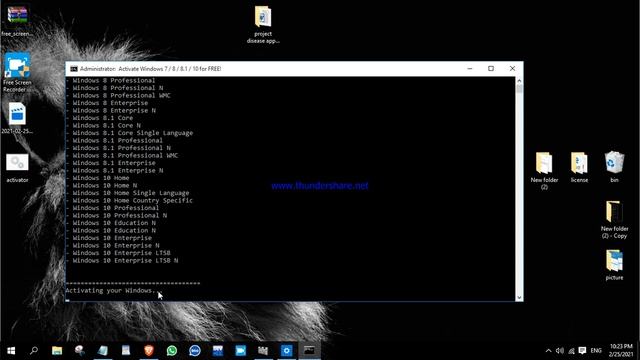Show hidden tray icons chevron
This screenshot has height=360, width=640.
pos(549,351)
